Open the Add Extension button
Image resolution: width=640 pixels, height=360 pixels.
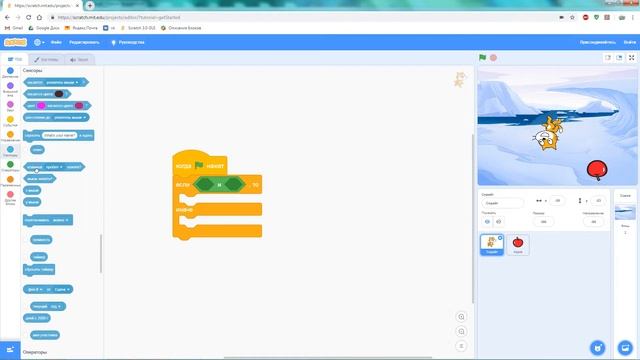[x=10, y=350]
